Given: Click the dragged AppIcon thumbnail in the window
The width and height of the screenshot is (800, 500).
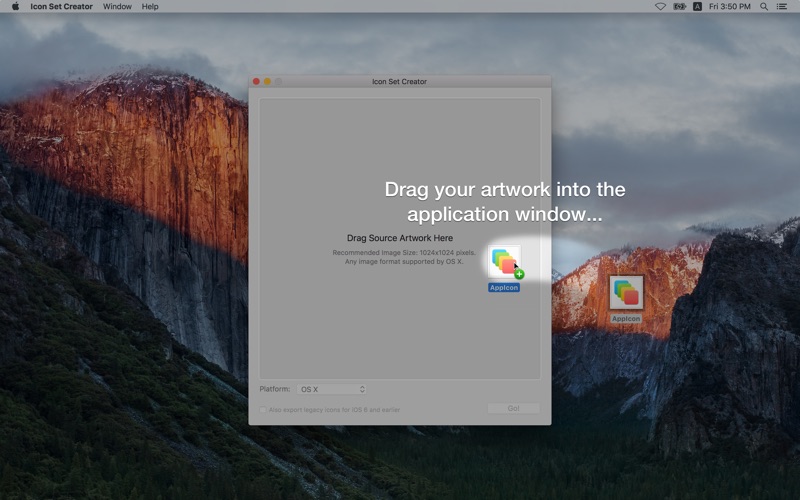Looking at the screenshot, I should (x=504, y=261).
